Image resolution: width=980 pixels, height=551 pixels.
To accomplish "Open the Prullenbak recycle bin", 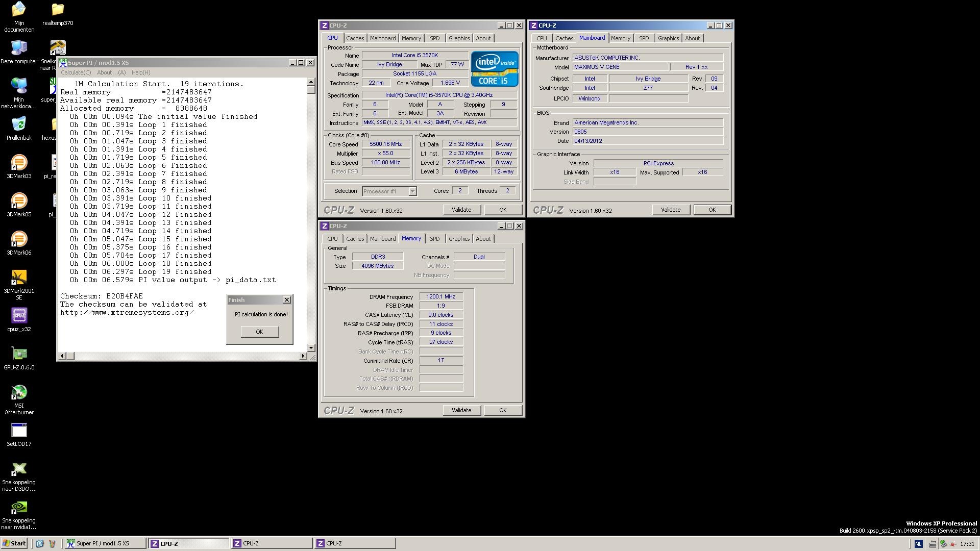I will pyautogui.click(x=19, y=124).
